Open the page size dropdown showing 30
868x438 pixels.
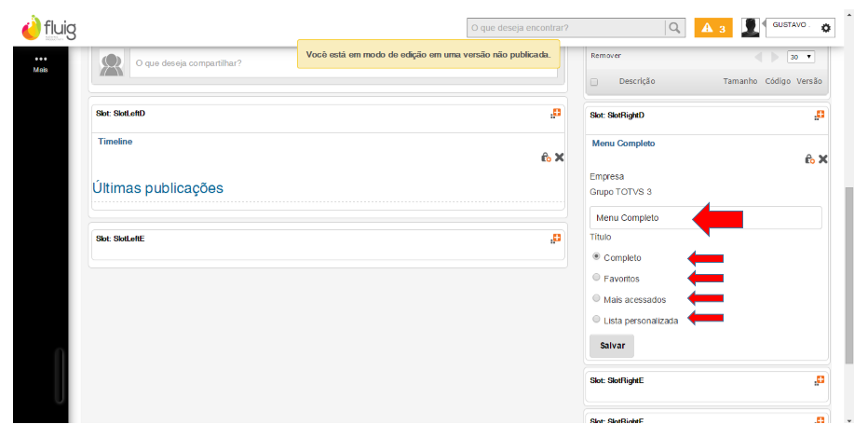click(800, 57)
